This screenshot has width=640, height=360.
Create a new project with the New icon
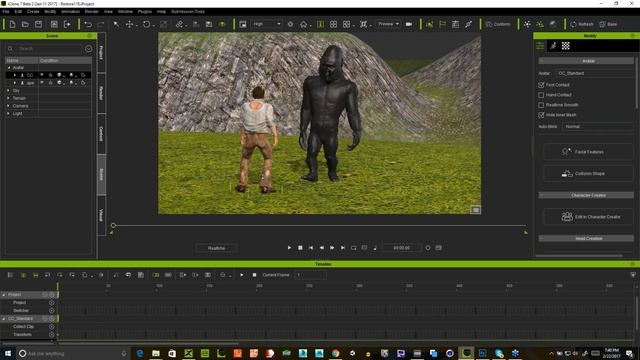(x=12, y=24)
